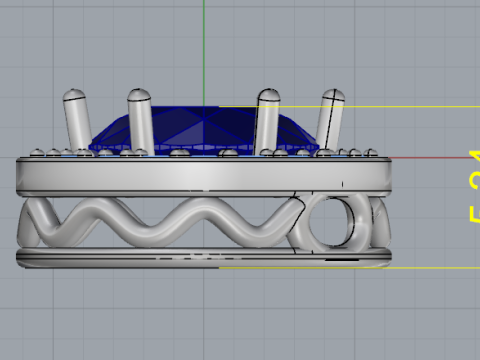This screenshot has height=360, width=480.
Task: Select the prong just right of green axis
Action: [x=267, y=121]
